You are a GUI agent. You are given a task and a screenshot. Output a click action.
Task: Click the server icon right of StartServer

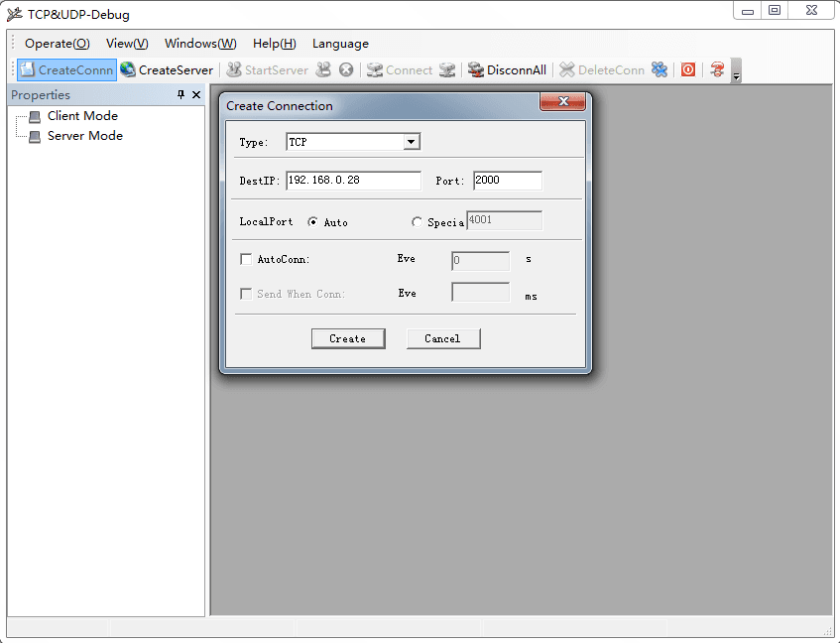tap(323, 69)
